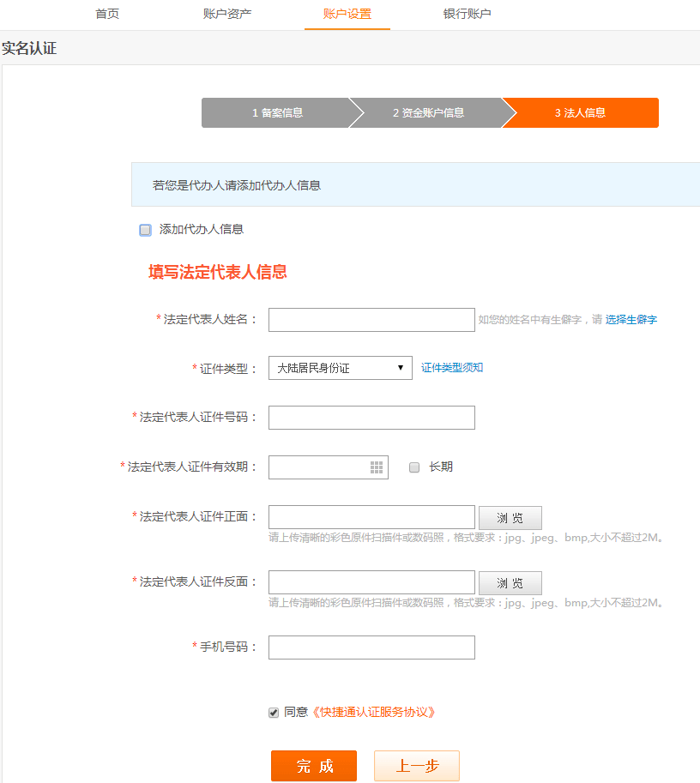
Task: Focus the 法定代表人证件号码 input field
Action: [x=371, y=418]
